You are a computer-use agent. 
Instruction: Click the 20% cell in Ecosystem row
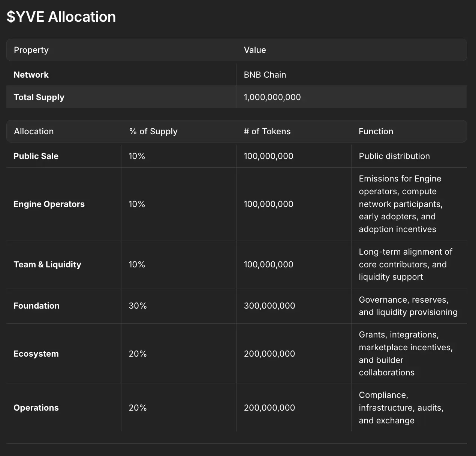(x=138, y=354)
